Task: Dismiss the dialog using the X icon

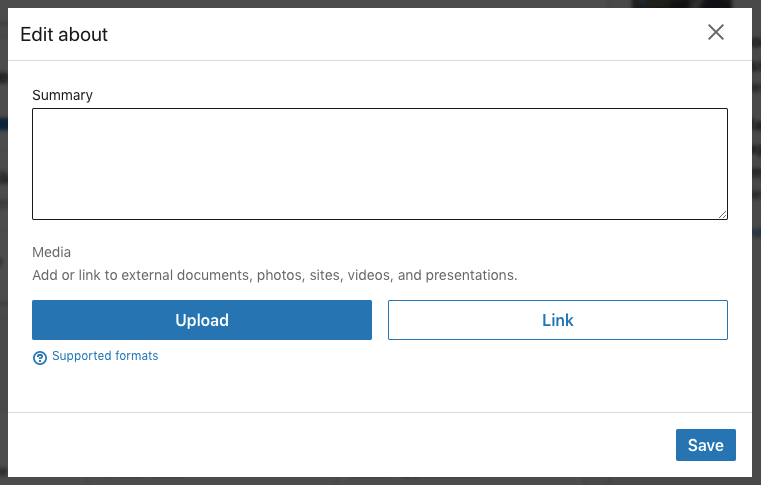Action: pos(716,33)
